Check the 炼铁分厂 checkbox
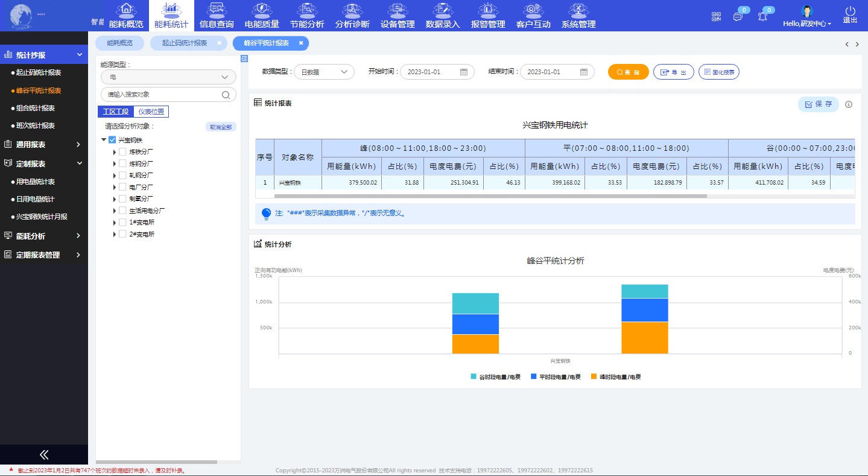The image size is (868, 476). click(x=122, y=152)
